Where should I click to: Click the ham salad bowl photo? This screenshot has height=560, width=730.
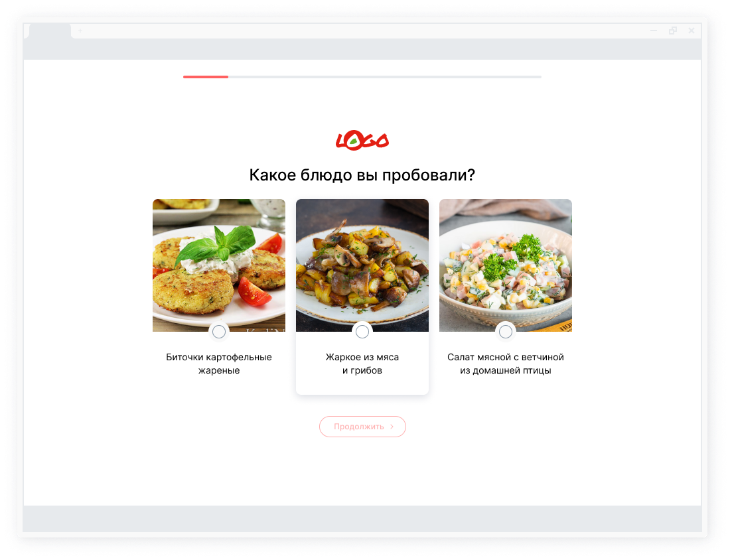click(506, 265)
